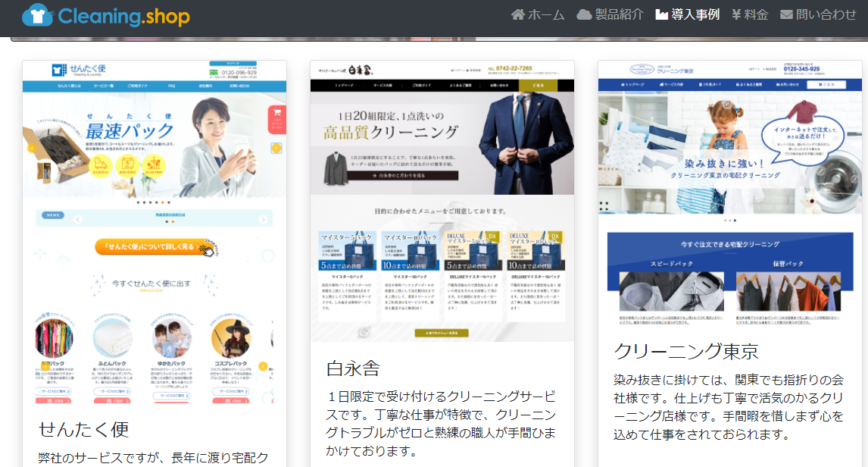Click the home icon in navigation
The height and width of the screenshot is (467, 868).
pos(517,14)
